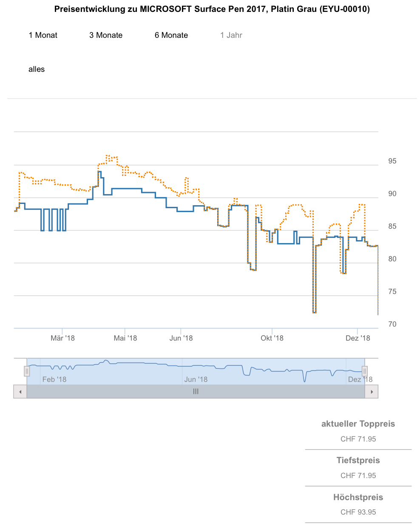Click the chart title Preisentwicklung heading
Image resolution: width=420 pixels, height=532 pixels.
tap(212, 9)
